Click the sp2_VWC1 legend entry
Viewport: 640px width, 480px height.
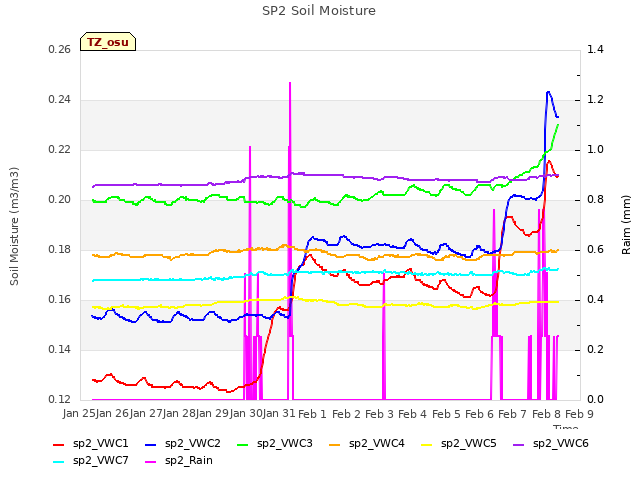(91, 444)
